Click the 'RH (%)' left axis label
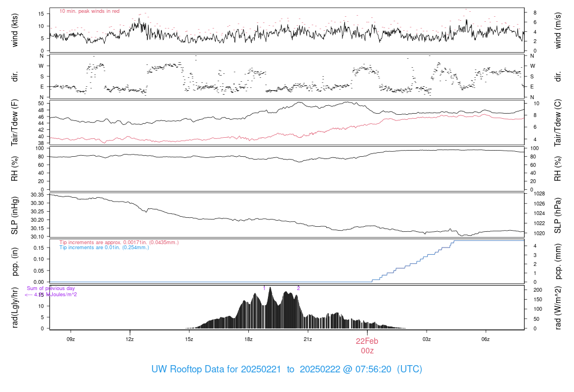The width and height of the screenshot is (574, 392). point(14,169)
